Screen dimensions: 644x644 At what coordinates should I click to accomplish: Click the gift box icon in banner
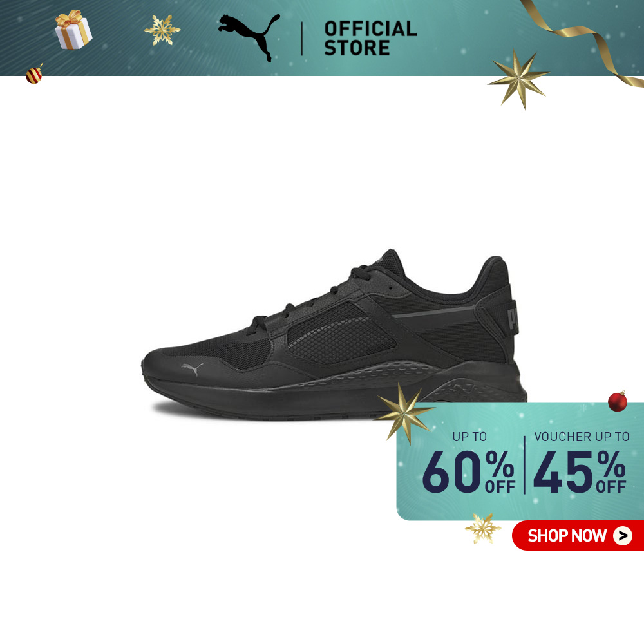pyautogui.click(x=73, y=30)
